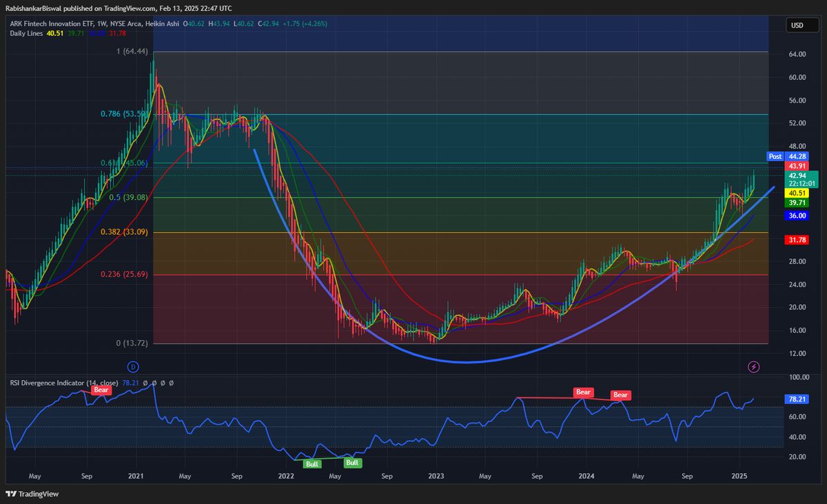Click the 2025 label on the time axis
Viewport: 827px width, 504px height.
point(741,476)
